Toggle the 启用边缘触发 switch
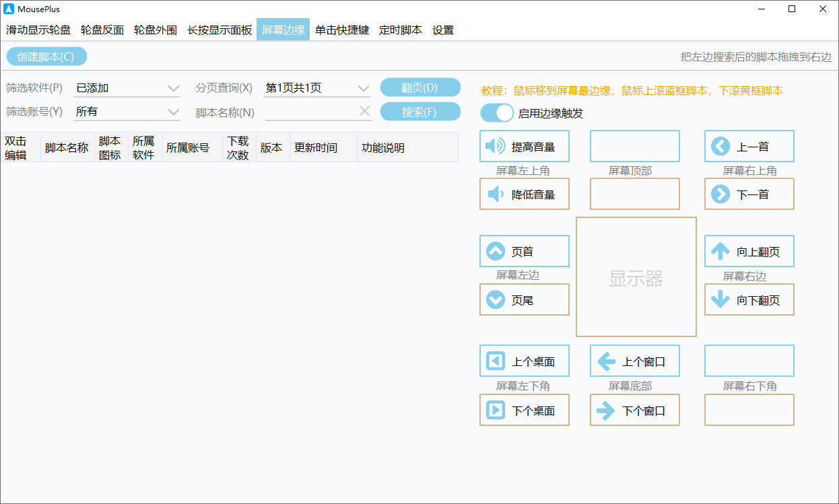 [x=497, y=112]
